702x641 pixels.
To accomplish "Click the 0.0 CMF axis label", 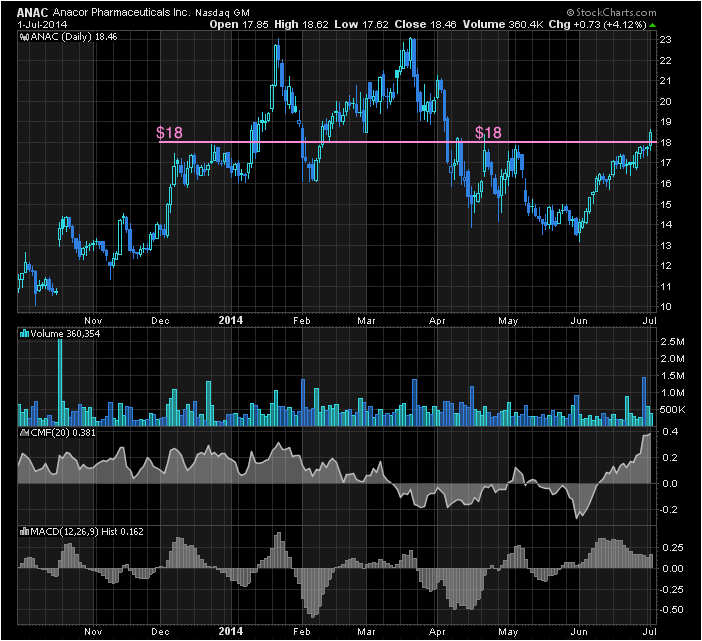I will [x=669, y=484].
